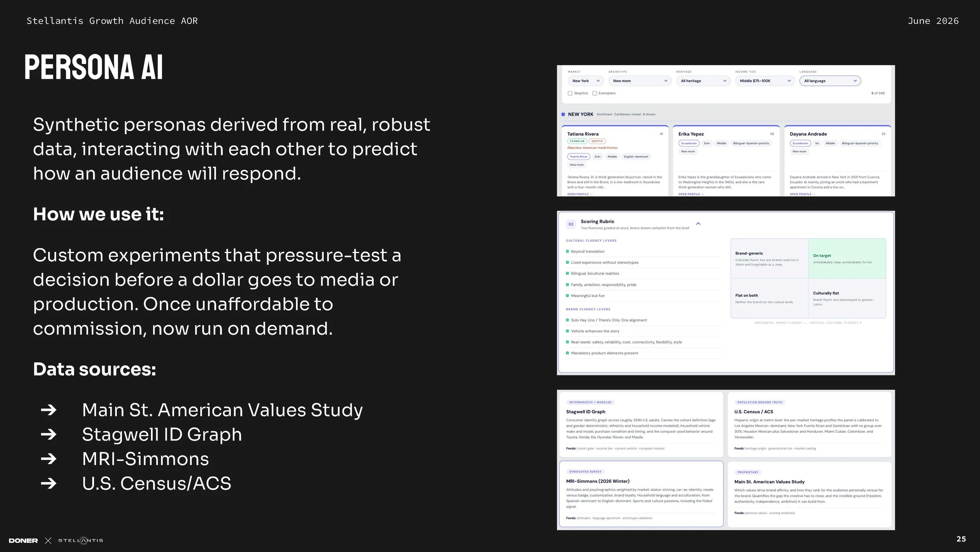This screenshot has width=980, height=552.
Task: Open the Market dropdown showing New York
Action: tap(586, 81)
